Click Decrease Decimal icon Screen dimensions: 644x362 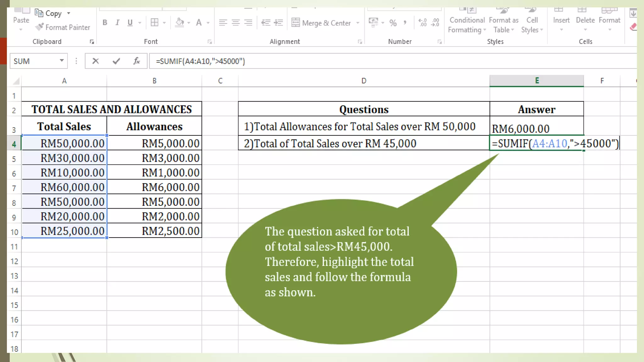click(435, 23)
